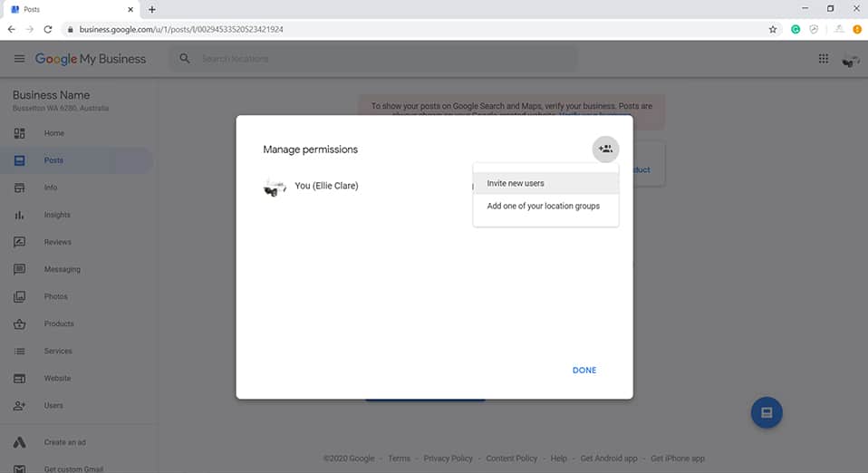The width and height of the screenshot is (868, 473).
Task: Bookmark page with the star icon
Action: 773,29
